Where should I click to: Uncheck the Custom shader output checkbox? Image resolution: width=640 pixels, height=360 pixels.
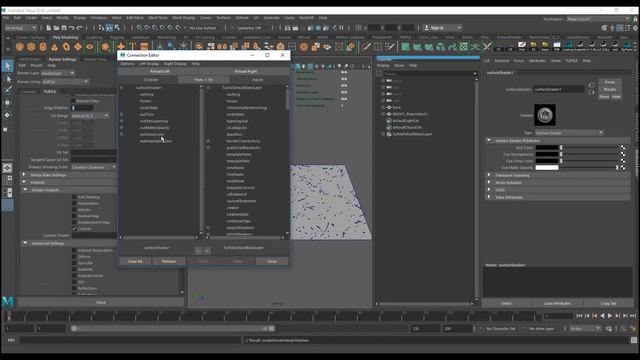coord(74,229)
